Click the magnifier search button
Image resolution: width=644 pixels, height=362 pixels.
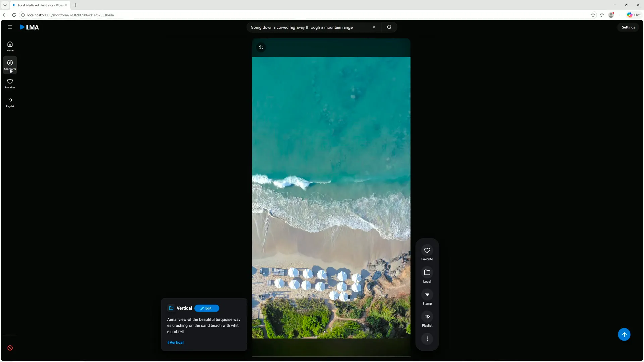[389, 27]
